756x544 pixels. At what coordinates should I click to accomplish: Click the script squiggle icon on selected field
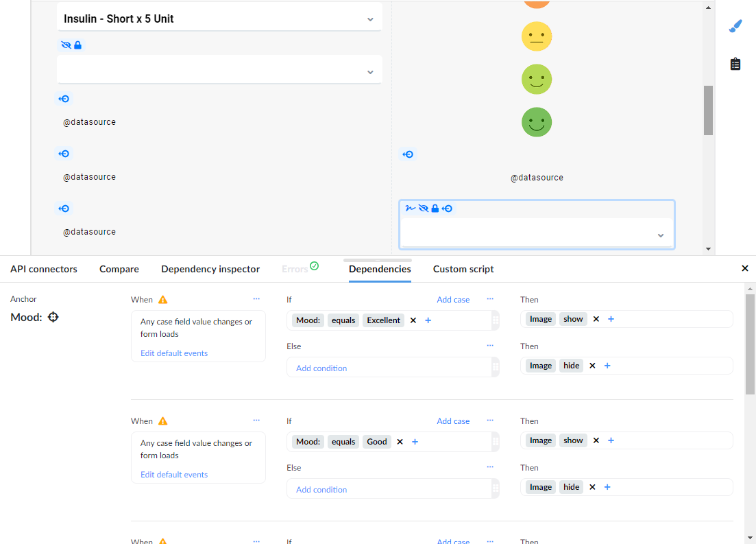411,209
